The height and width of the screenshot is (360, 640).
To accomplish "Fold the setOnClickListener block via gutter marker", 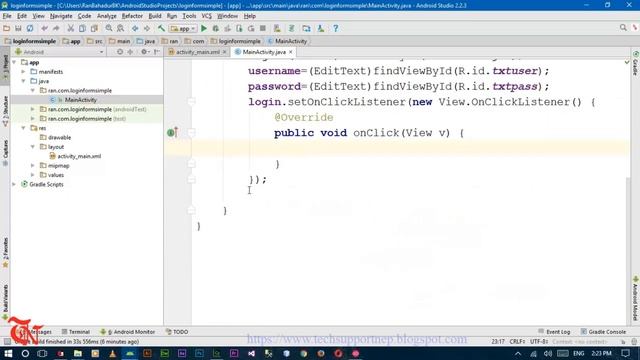I will pyautogui.click(x=191, y=102).
